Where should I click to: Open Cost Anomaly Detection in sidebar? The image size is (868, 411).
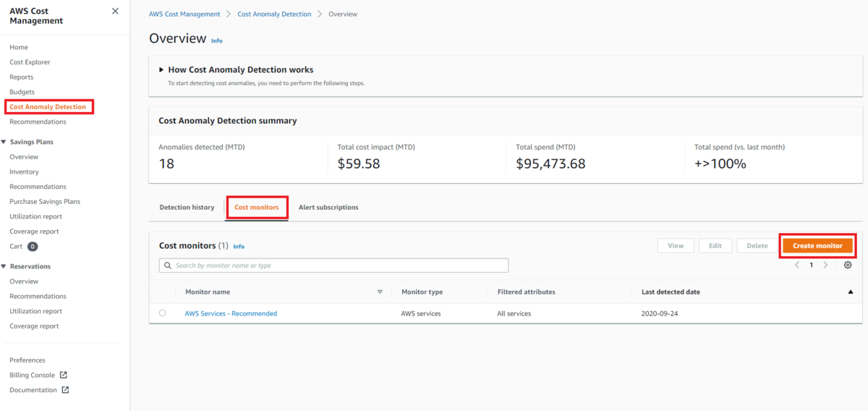[x=48, y=107]
